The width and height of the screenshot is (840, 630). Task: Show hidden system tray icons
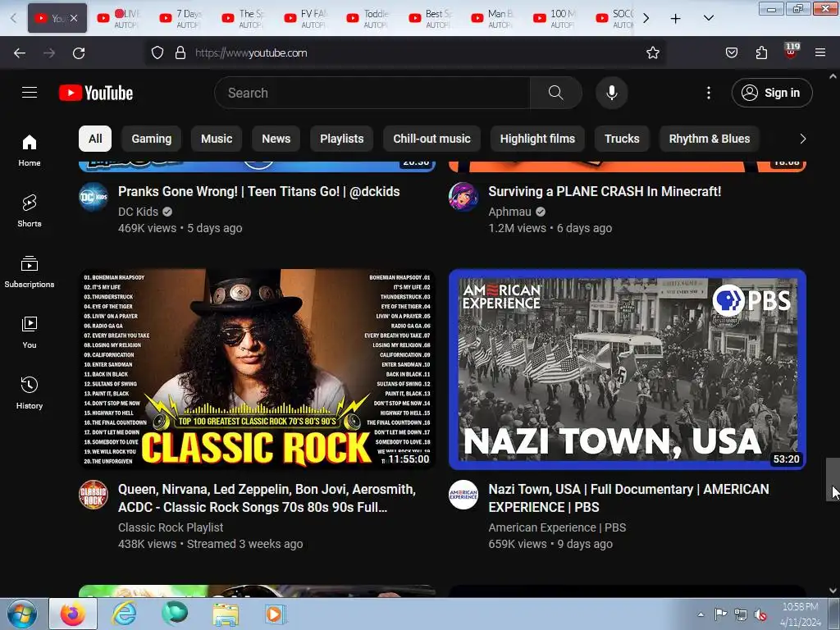click(x=701, y=614)
